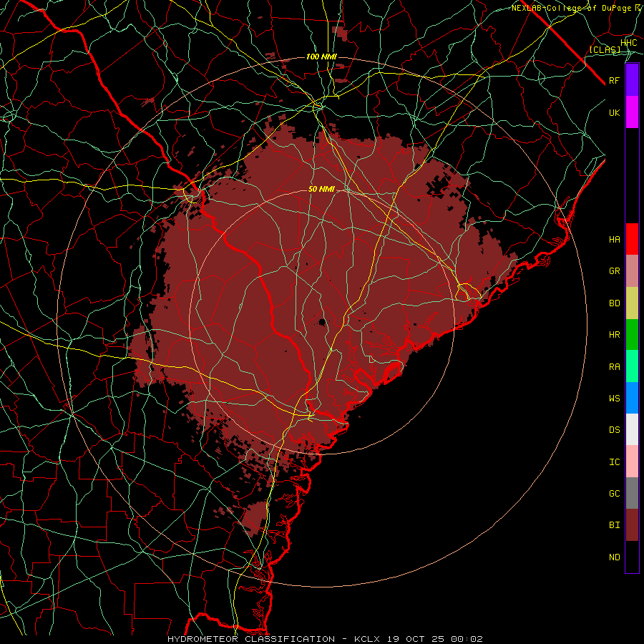Select the dusty pink GR color swatch
This screenshot has width=644, height=644.
point(632,271)
